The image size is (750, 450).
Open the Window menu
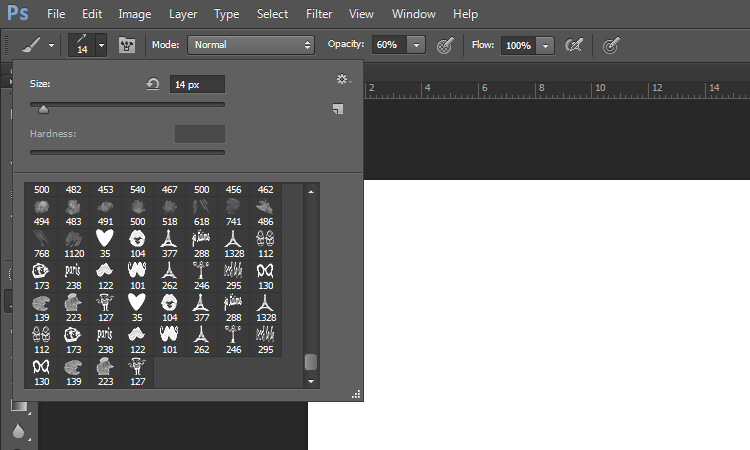[414, 14]
